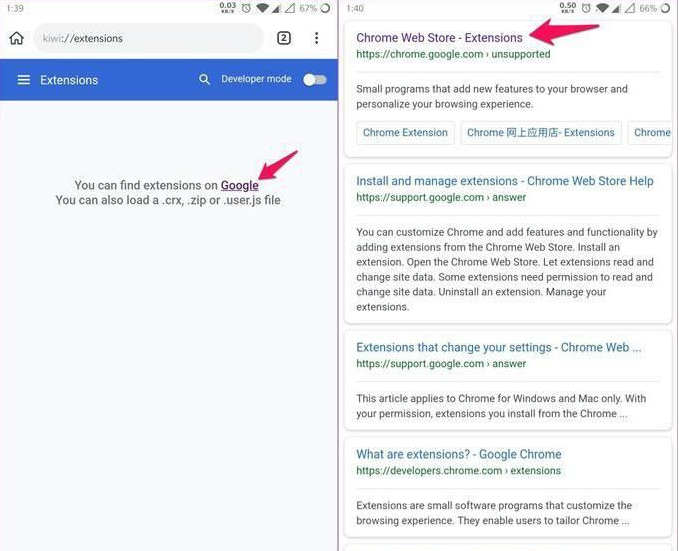The height and width of the screenshot is (551, 679).
Task: Tap the partially visible Chrome chip at right
Action: [x=652, y=133]
